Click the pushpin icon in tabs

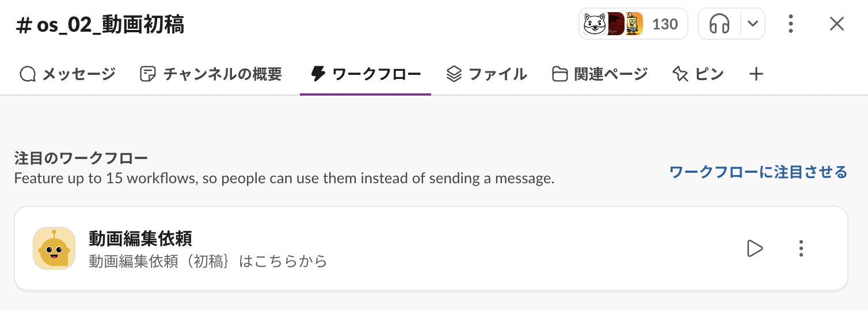680,74
